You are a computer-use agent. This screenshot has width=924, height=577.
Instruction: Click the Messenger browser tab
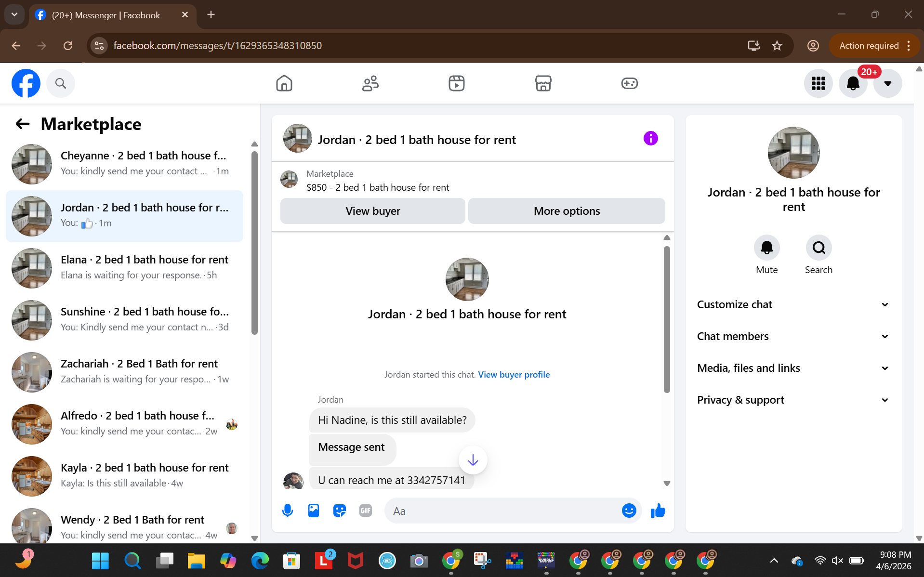point(112,15)
